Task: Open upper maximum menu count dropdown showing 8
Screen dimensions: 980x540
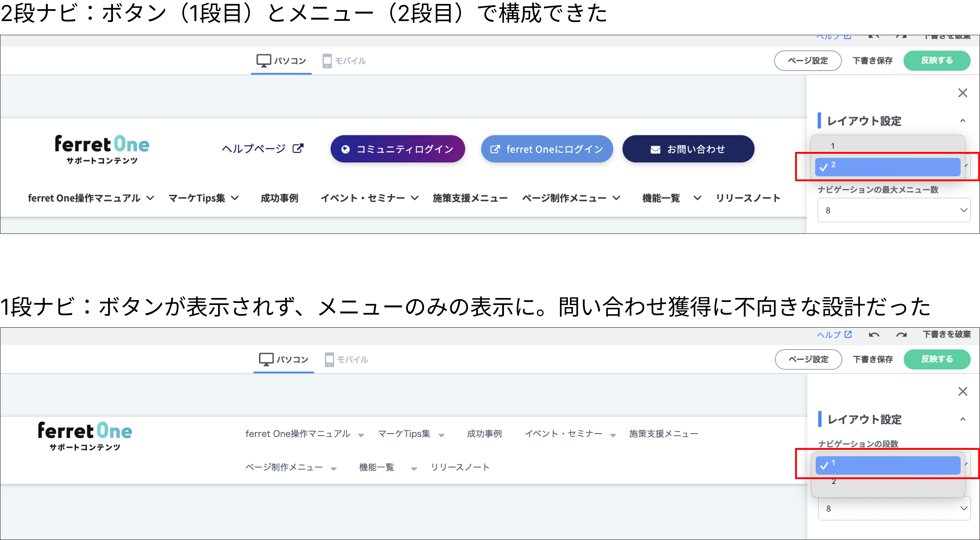Action: pyautogui.click(x=894, y=210)
